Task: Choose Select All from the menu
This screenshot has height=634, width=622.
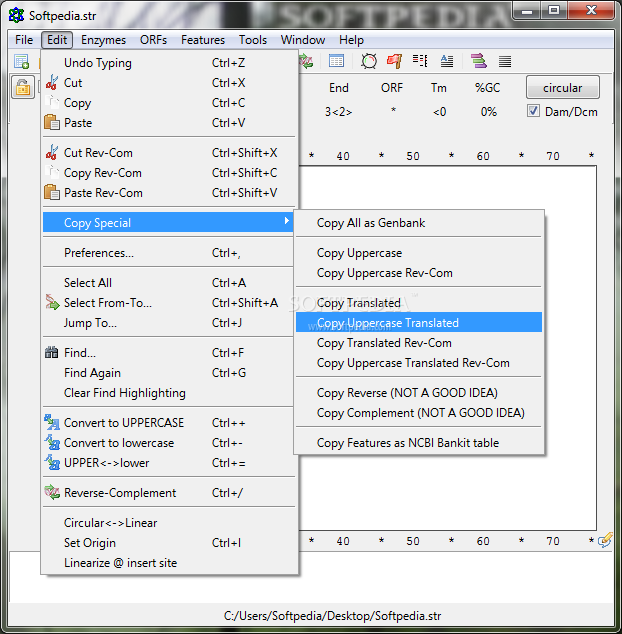Action: click(x=169, y=283)
